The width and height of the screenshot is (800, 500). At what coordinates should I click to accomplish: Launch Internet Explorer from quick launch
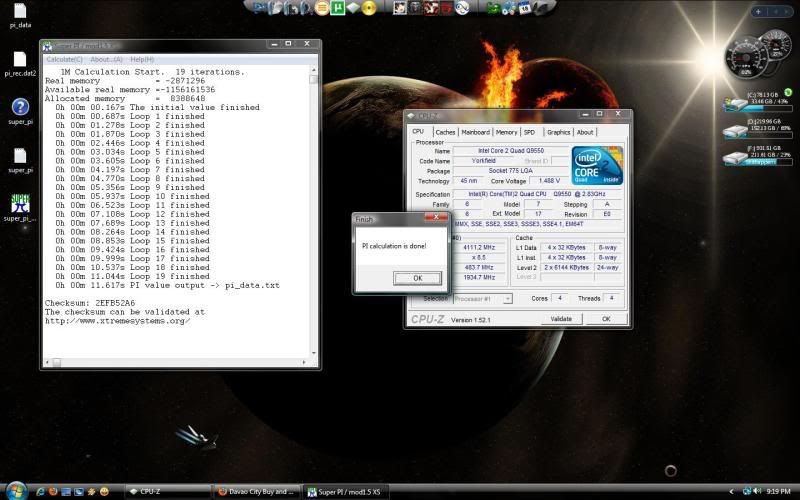pyautogui.click(x=40, y=492)
